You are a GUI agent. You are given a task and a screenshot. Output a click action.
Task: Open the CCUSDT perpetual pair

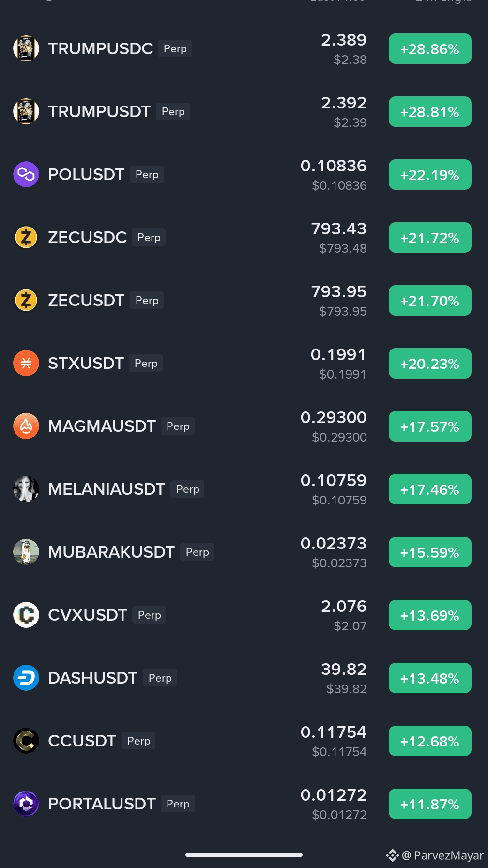point(244,741)
